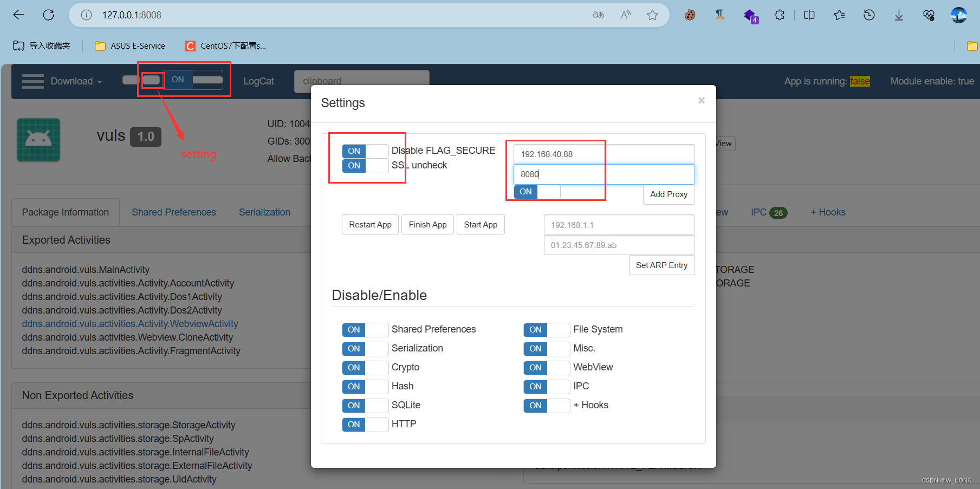Toggle Serialization hook switch
980x489 pixels.
coord(365,349)
